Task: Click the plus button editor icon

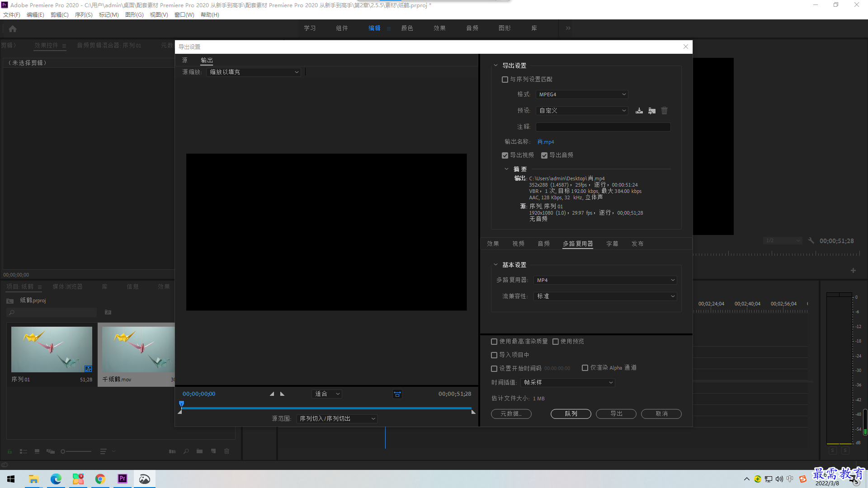Action: [x=853, y=270]
